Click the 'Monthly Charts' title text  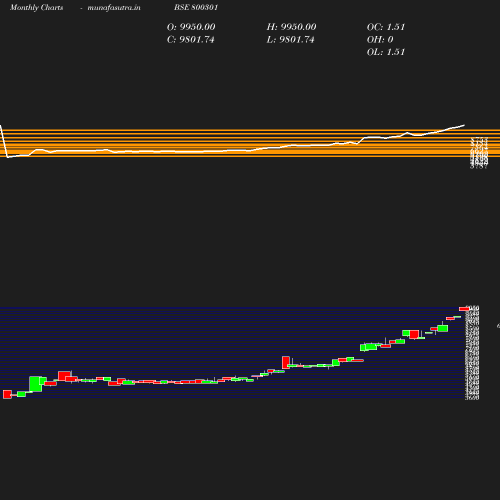pos(36,8)
